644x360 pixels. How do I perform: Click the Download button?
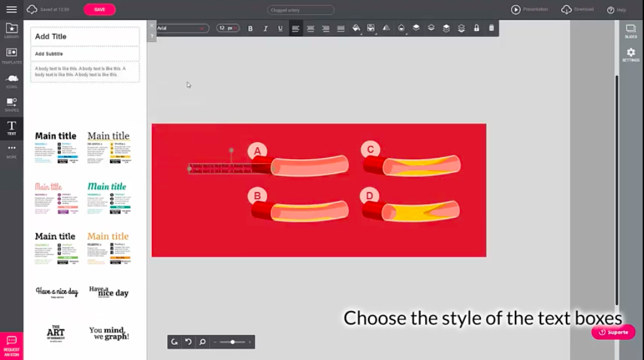click(x=578, y=9)
